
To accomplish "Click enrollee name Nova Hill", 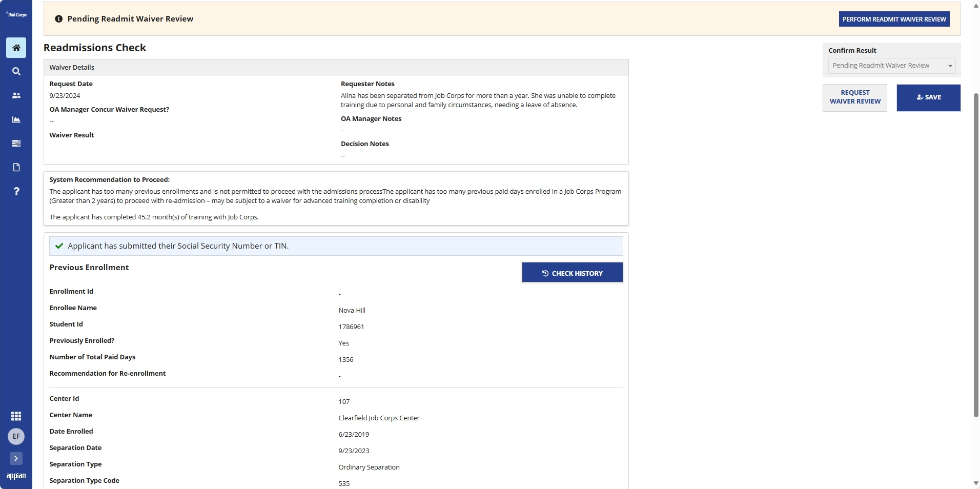I will tap(352, 311).
